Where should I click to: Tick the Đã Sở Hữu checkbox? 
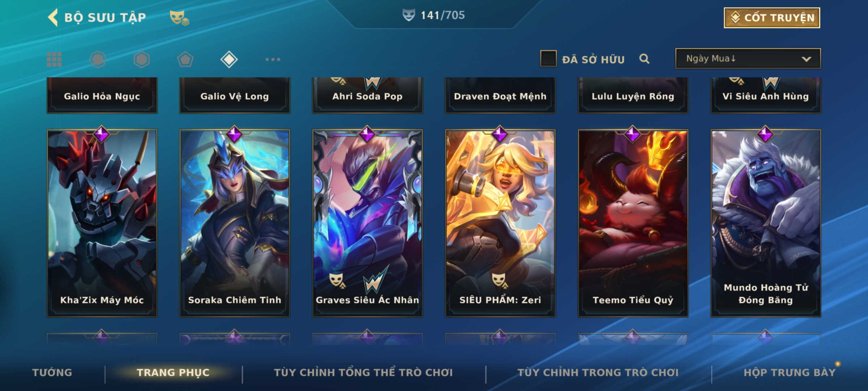click(548, 59)
